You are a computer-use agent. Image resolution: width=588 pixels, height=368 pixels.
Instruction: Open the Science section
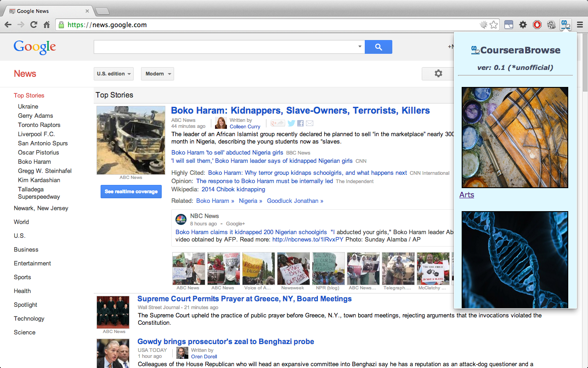(24, 332)
